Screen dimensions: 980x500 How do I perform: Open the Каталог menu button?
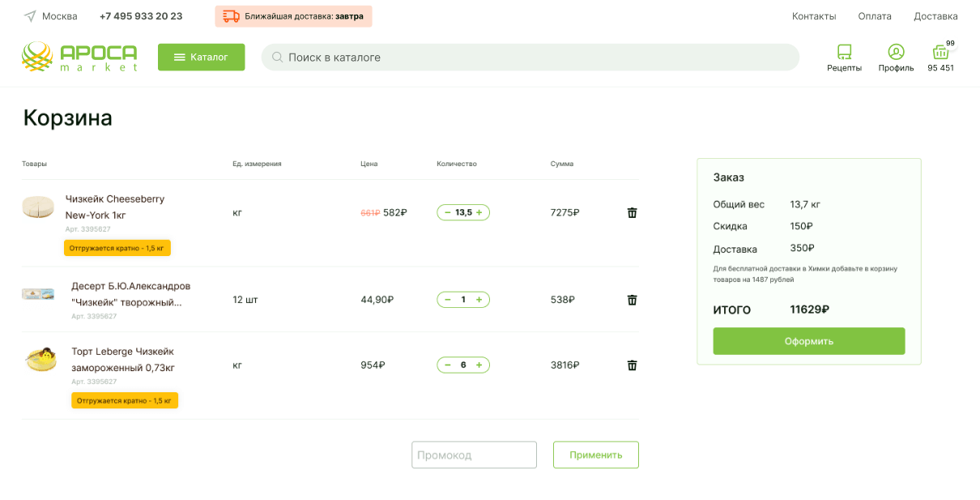tap(201, 57)
